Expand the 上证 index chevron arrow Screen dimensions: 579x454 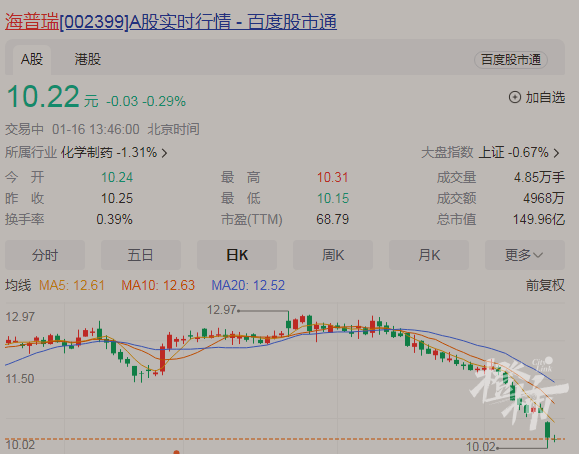tap(556, 153)
